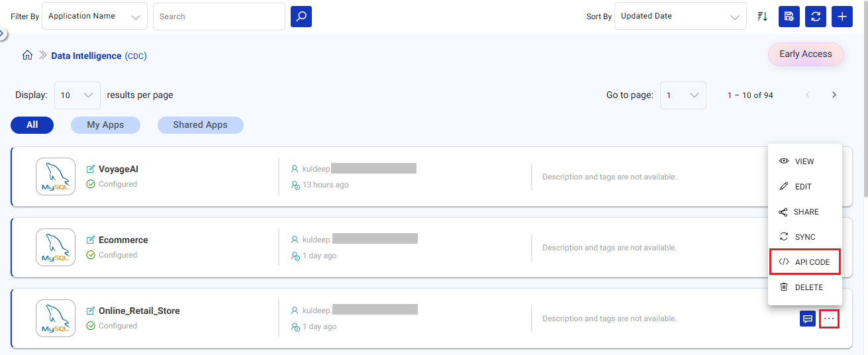Click Configured check icon under Ecommerce
The height and width of the screenshot is (355, 868).
pyautogui.click(x=91, y=255)
